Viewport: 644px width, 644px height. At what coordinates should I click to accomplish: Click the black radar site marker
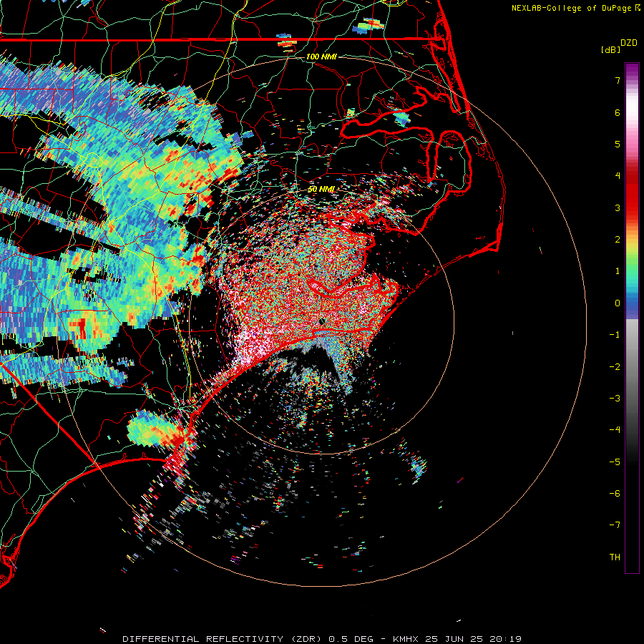322,321
